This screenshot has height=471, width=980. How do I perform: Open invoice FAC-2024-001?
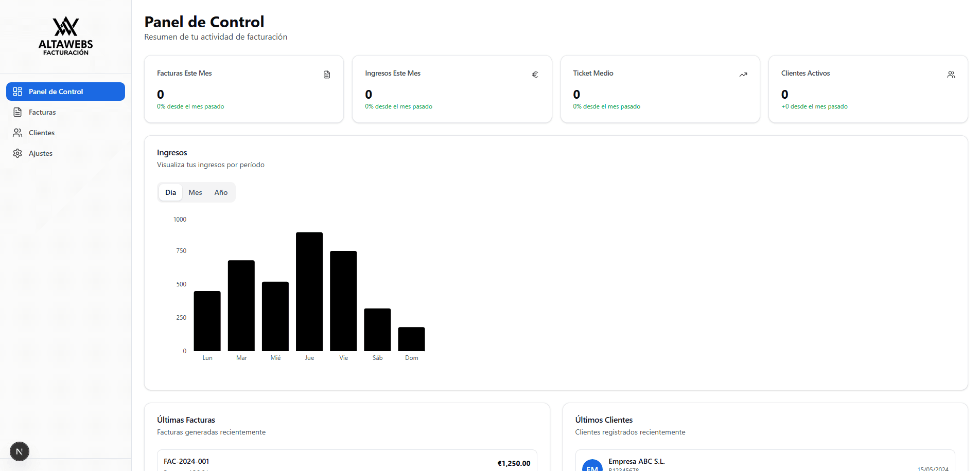(x=186, y=461)
